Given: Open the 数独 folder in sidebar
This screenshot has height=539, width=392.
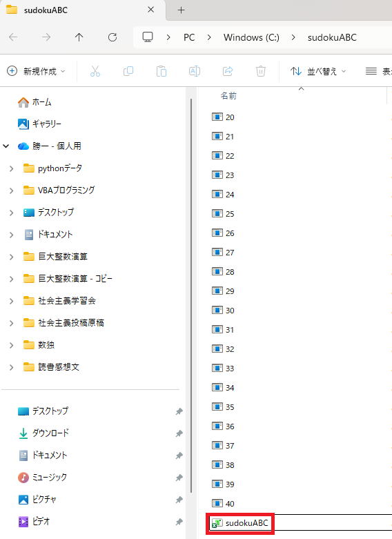Looking at the screenshot, I should coord(46,345).
